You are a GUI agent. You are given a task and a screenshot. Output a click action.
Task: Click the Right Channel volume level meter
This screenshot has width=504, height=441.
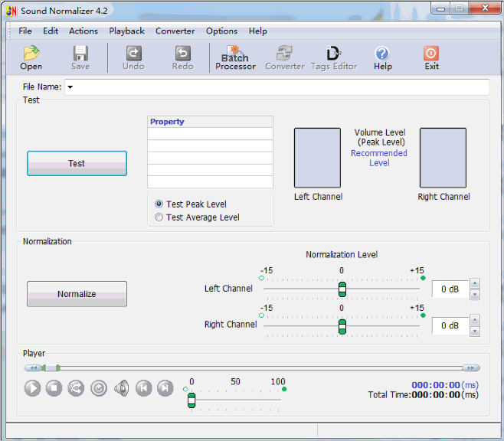pos(443,158)
